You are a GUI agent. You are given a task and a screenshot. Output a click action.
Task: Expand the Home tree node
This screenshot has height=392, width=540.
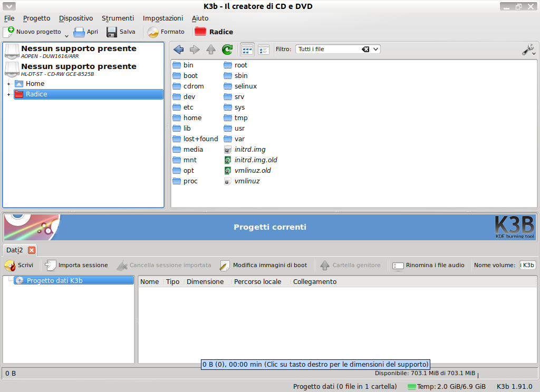point(9,84)
